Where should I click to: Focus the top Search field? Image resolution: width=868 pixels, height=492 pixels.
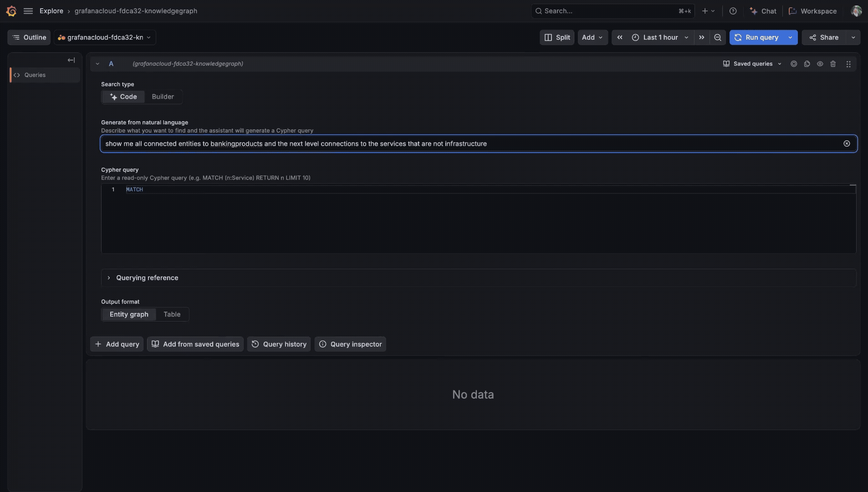[613, 11]
